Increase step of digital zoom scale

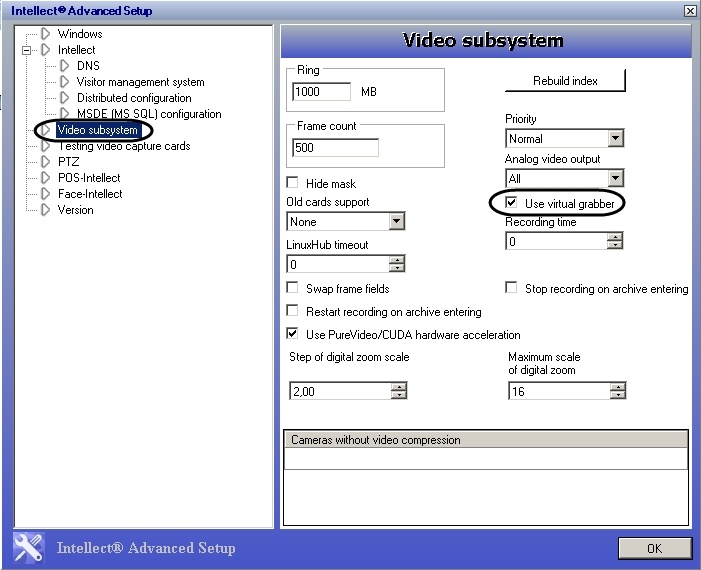pos(399,387)
